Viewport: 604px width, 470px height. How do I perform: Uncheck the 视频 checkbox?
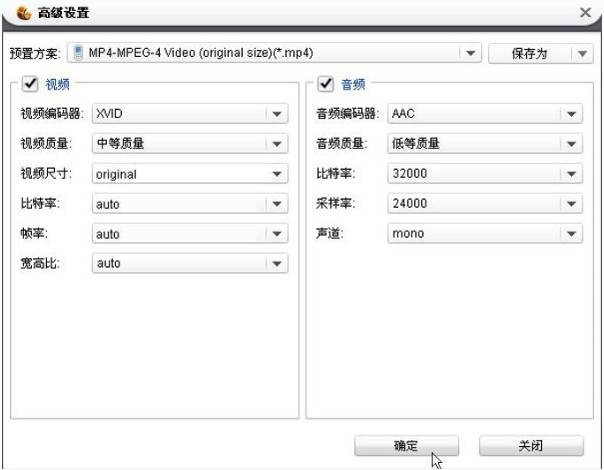pos(30,83)
